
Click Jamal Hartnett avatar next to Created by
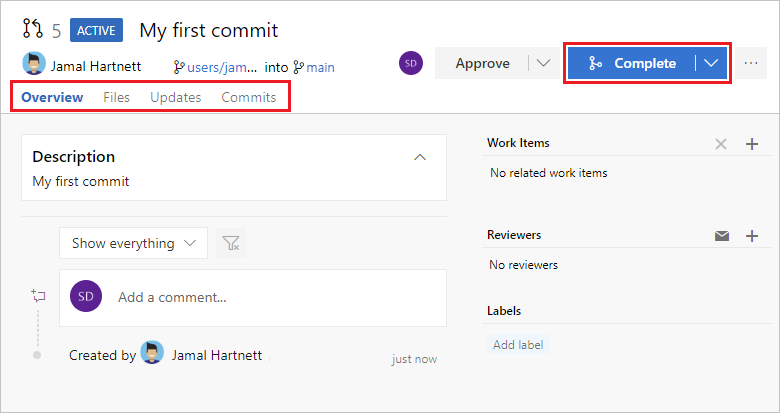click(x=152, y=353)
